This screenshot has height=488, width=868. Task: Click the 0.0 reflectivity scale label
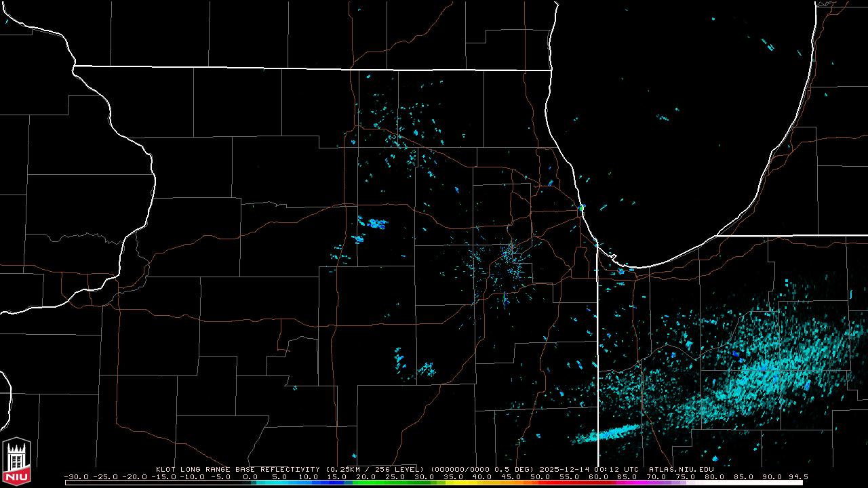coord(250,476)
